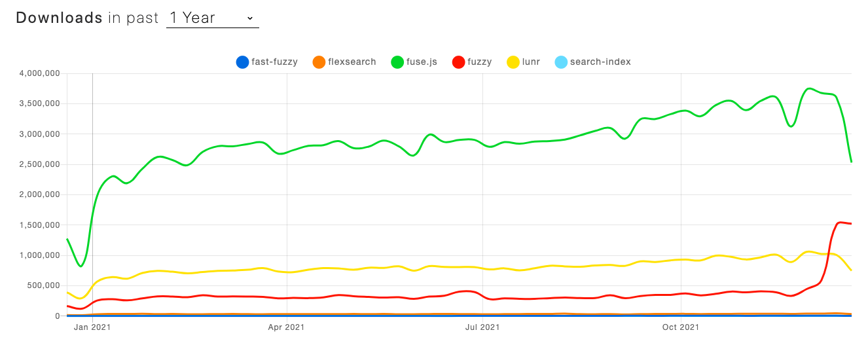Click the 4,000,000 y-axis label
The height and width of the screenshot is (345, 868).
click(41, 73)
